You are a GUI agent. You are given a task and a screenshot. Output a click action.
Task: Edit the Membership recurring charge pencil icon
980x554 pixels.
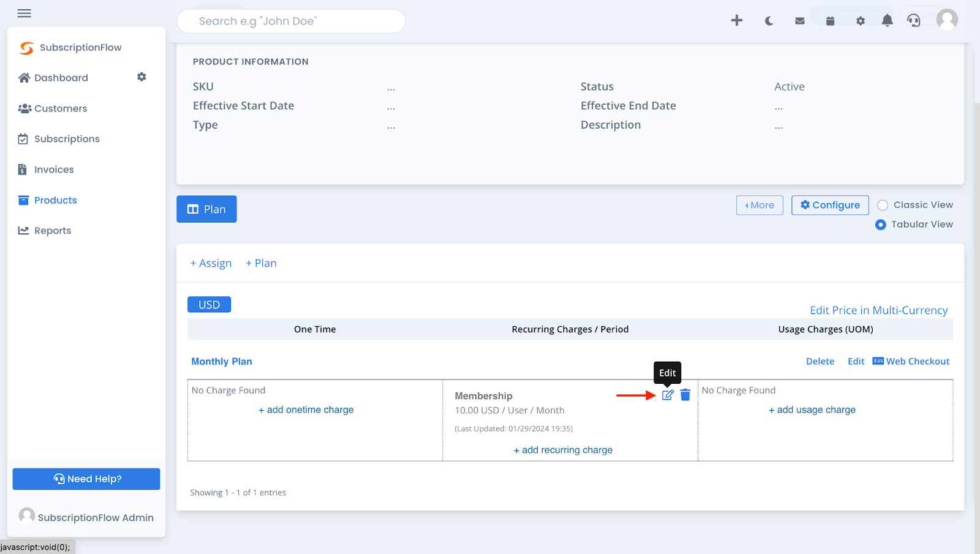pos(668,395)
